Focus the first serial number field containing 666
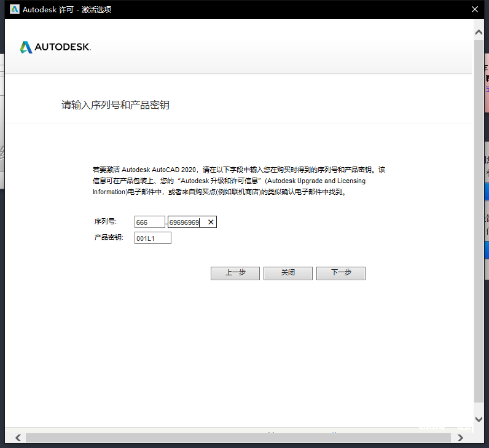 point(149,222)
